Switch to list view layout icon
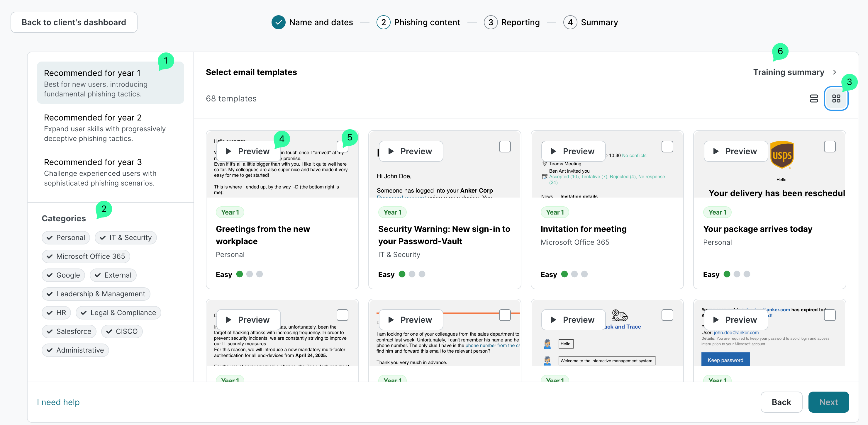 (814, 98)
